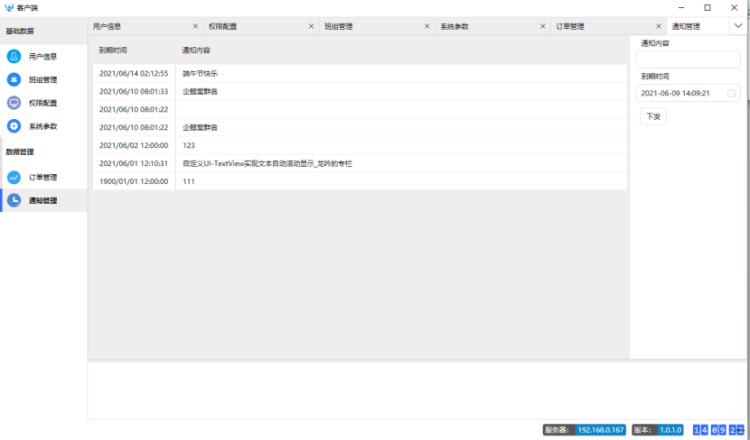Select the 端午节快乐 notification row

(x=360, y=73)
